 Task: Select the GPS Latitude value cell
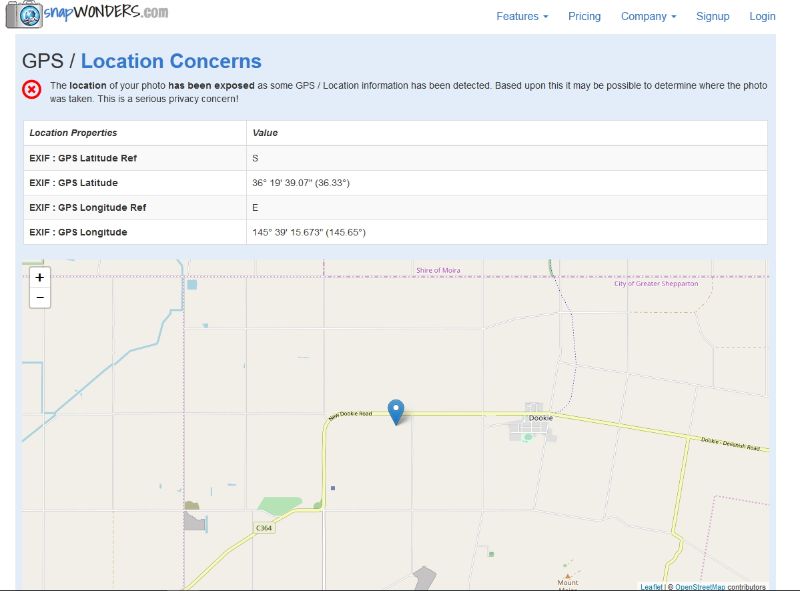coord(507,183)
